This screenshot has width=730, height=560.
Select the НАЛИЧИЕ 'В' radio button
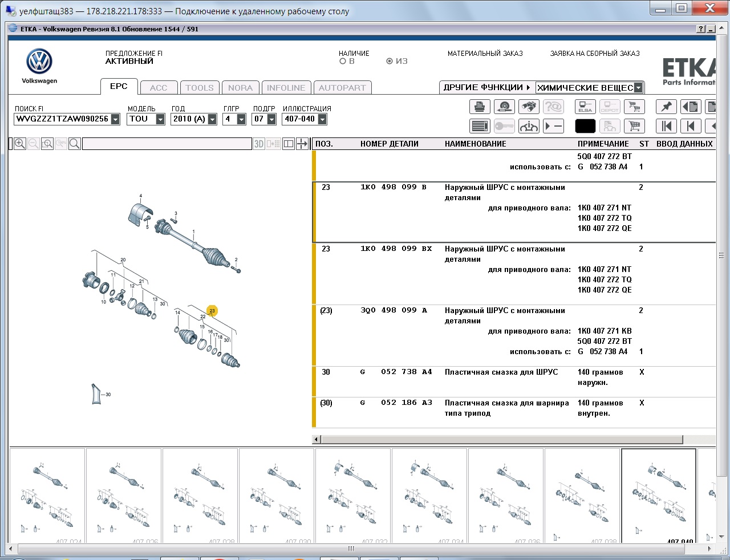point(343,61)
